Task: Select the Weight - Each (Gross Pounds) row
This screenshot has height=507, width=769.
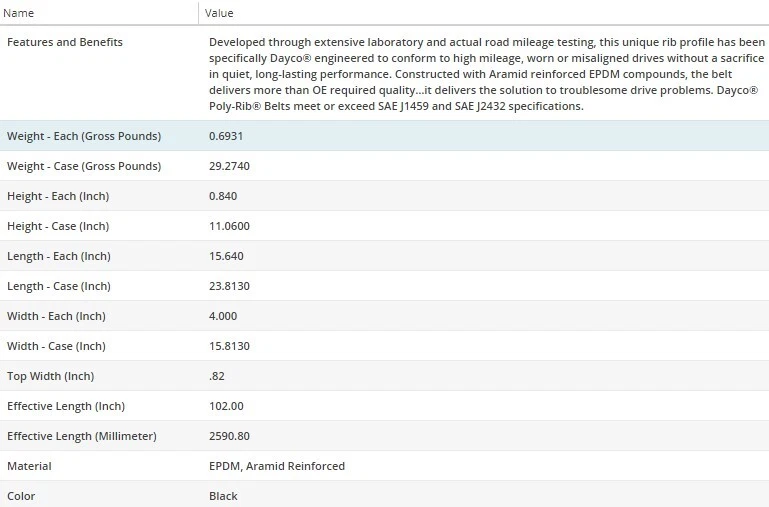Action: pos(84,136)
